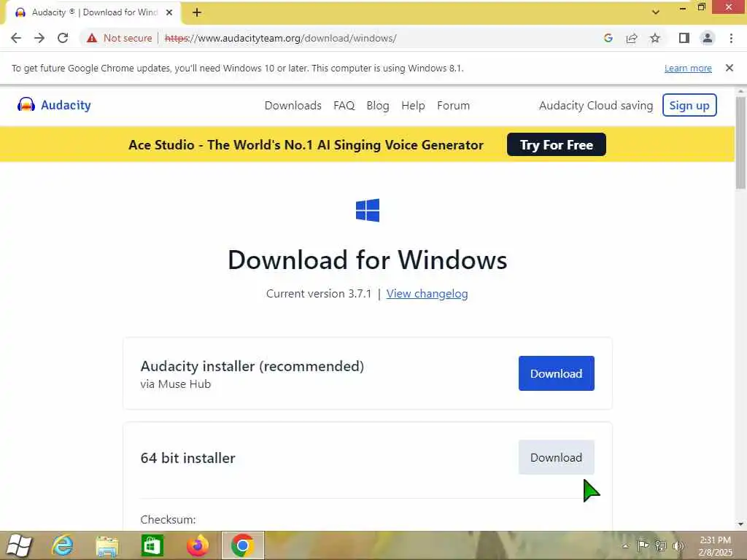Download the recommended Audacity installer
The image size is (747, 560).
pyautogui.click(x=557, y=373)
